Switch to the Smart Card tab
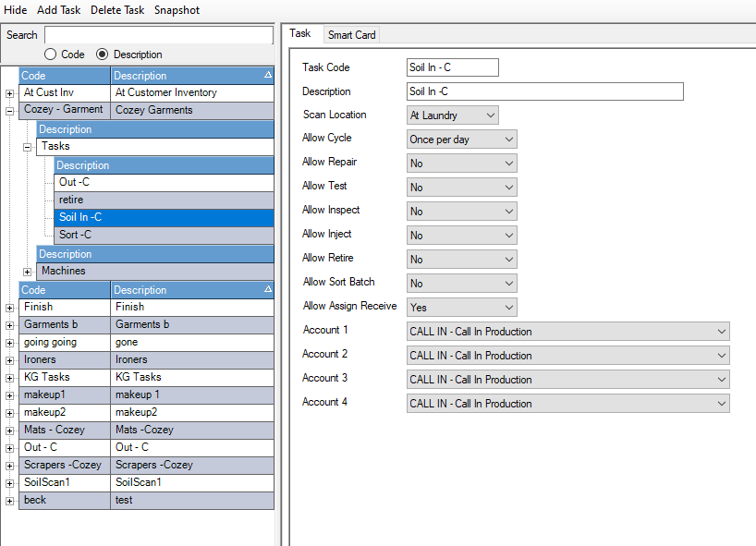This screenshot has width=756, height=546. [x=351, y=34]
